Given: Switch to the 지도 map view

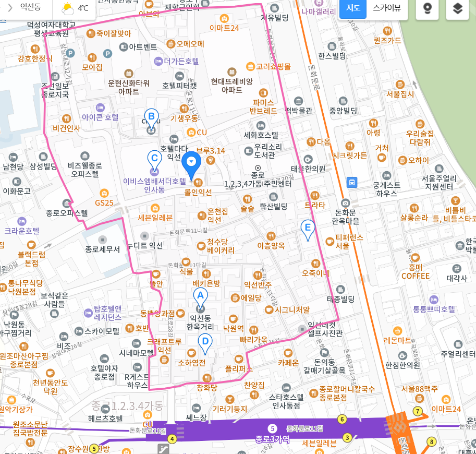Looking at the screenshot, I should coord(352,8).
